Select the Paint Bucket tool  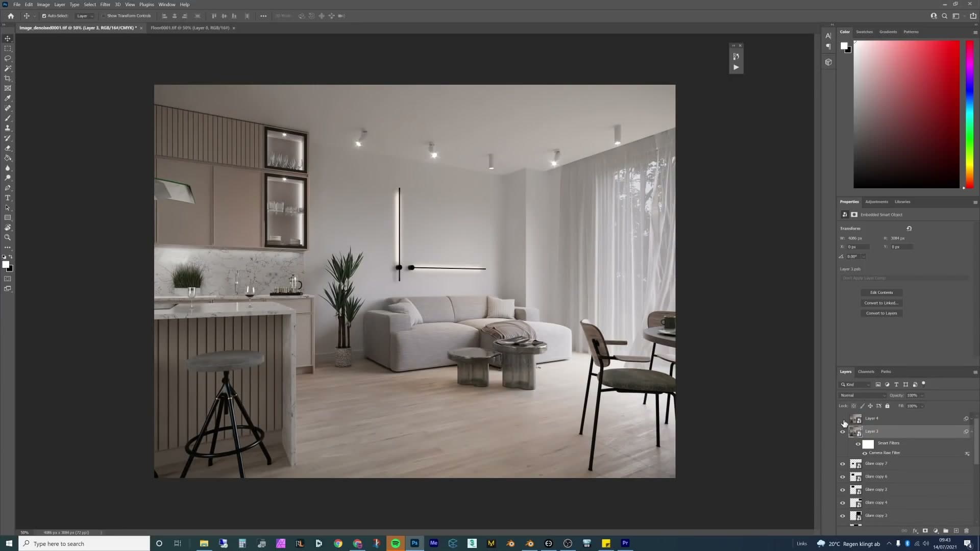tap(8, 158)
